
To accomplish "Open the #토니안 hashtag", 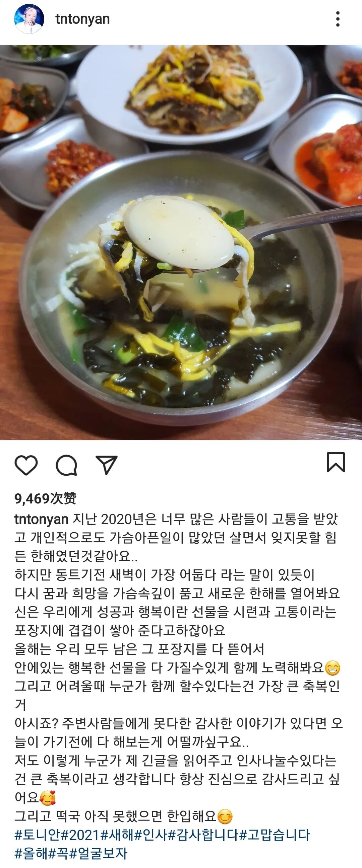I will [x=37, y=835].
